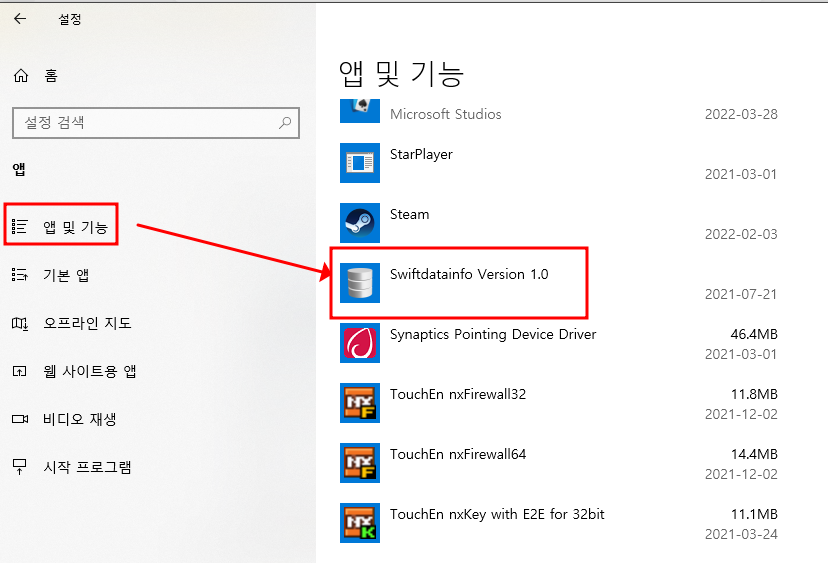Click the StarPlayer app icon
This screenshot has height=563, width=828.
pos(360,163)
